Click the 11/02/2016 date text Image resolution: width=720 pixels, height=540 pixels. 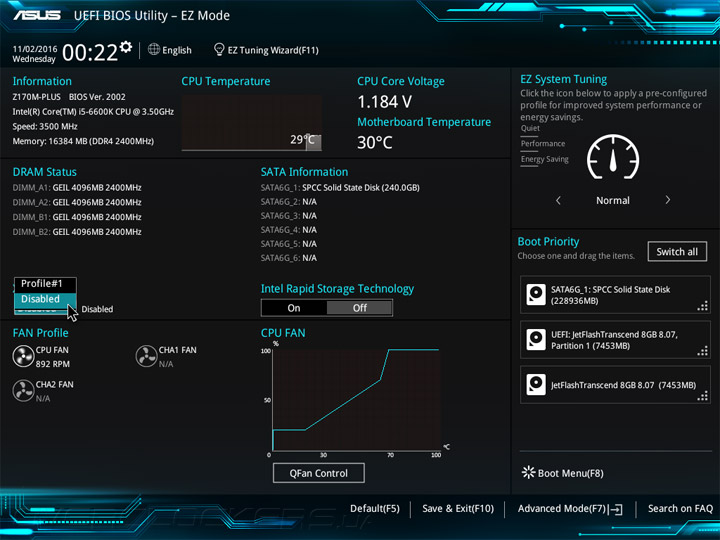35,49
